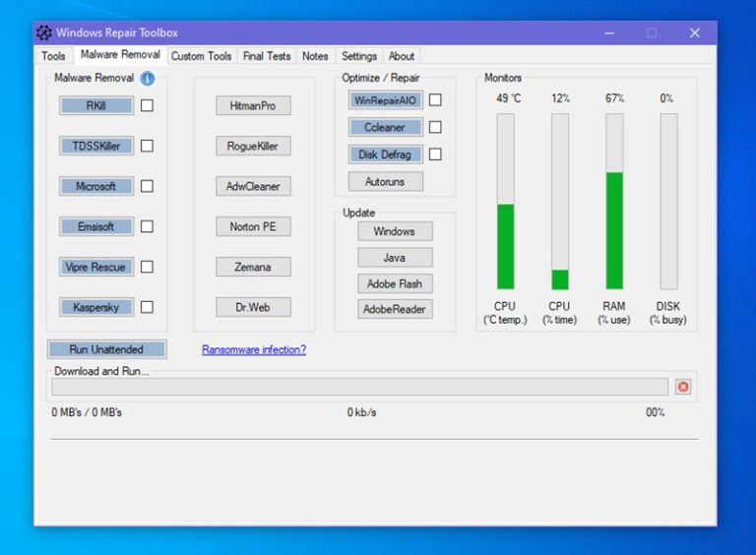The image size is (756, 555).
Task: Toggle the Disk Defrag checkbox
Action: 435,154
